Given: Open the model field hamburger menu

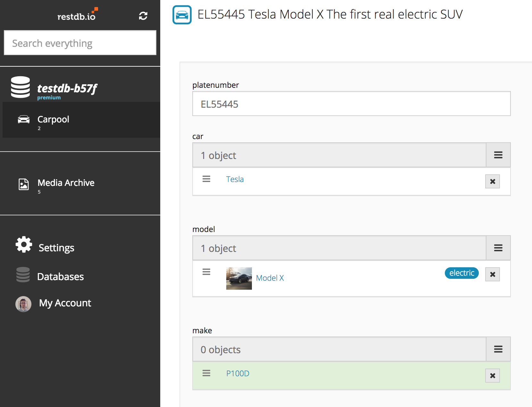Looking at the screenshot, I should pos(498,248).
